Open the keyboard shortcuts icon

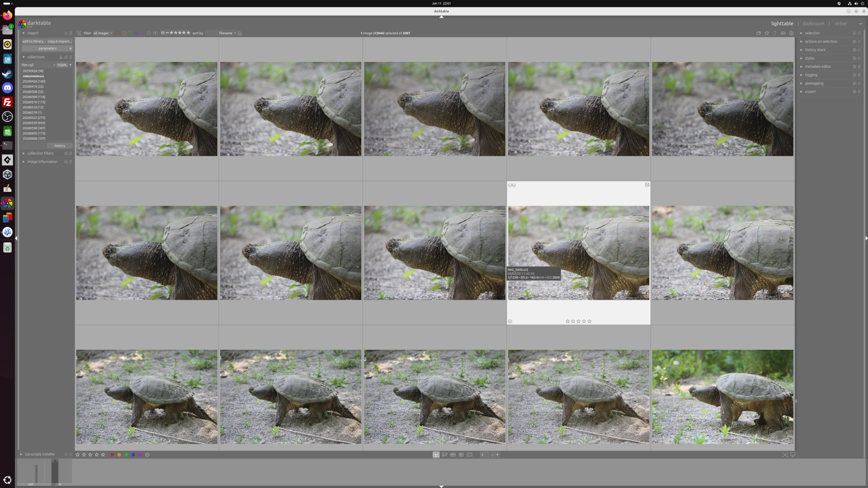783,33
